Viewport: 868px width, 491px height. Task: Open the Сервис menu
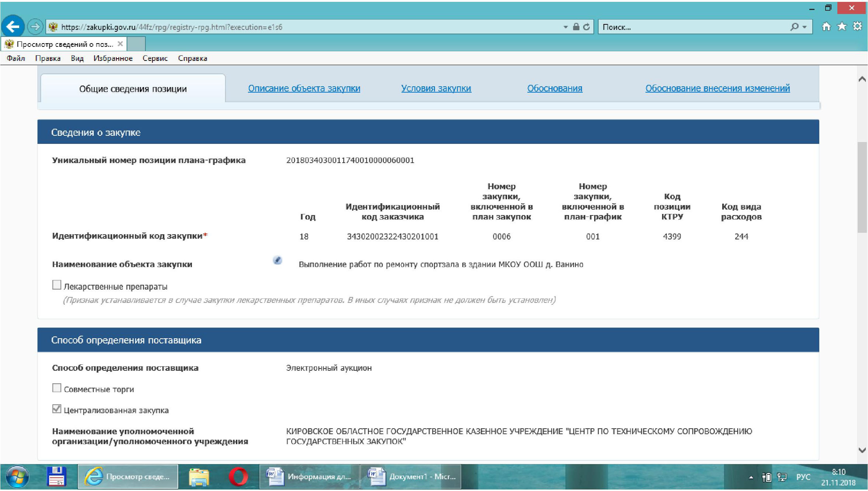[155, 58]
